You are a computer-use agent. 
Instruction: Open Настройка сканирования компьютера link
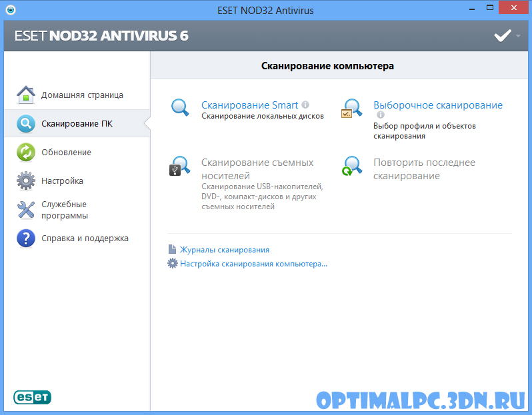point(253,264)
